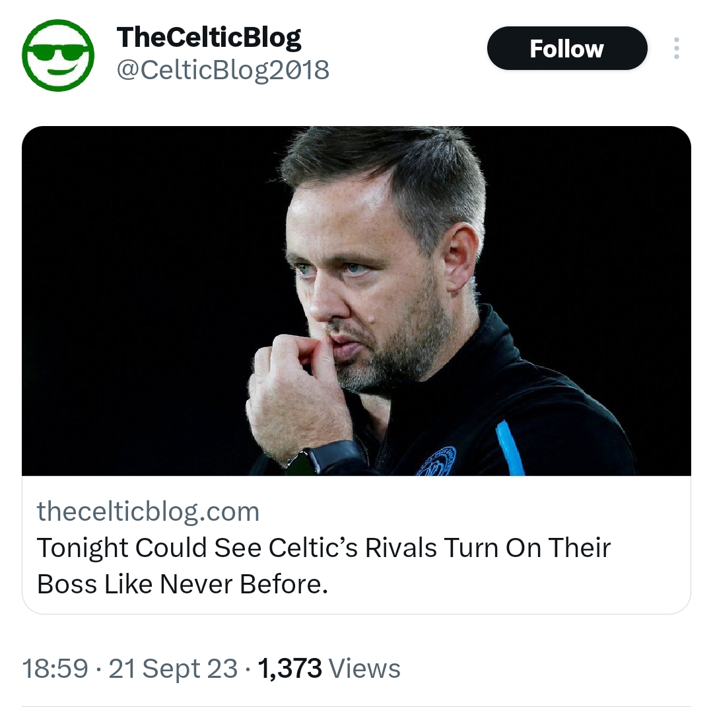
Task: Select the club crest on the jacket
Action: point(436,461)
